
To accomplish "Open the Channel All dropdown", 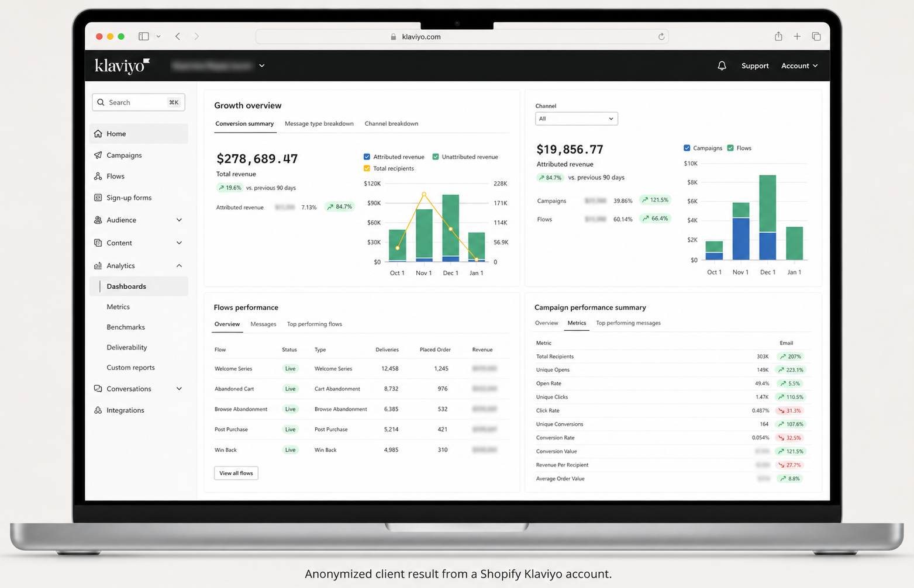I will click(577, 119).
